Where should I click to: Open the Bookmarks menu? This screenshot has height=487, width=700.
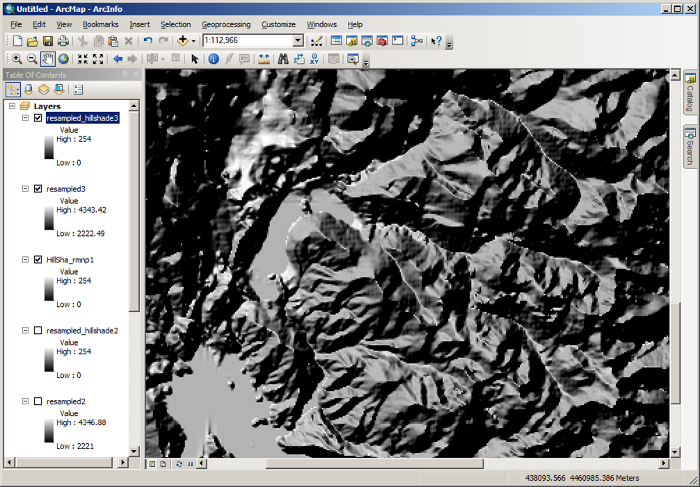pyautogui.click(x=100, y=23)
